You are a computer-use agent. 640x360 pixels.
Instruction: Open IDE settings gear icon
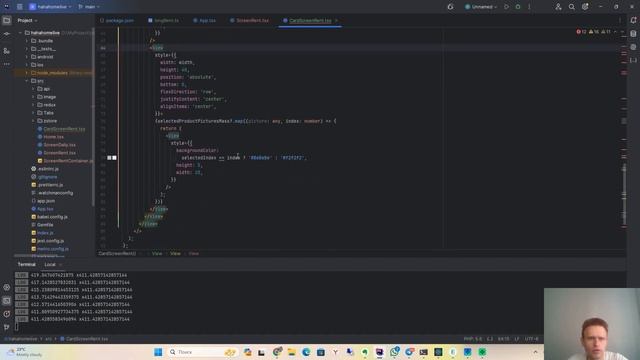[x=585, y=7]
